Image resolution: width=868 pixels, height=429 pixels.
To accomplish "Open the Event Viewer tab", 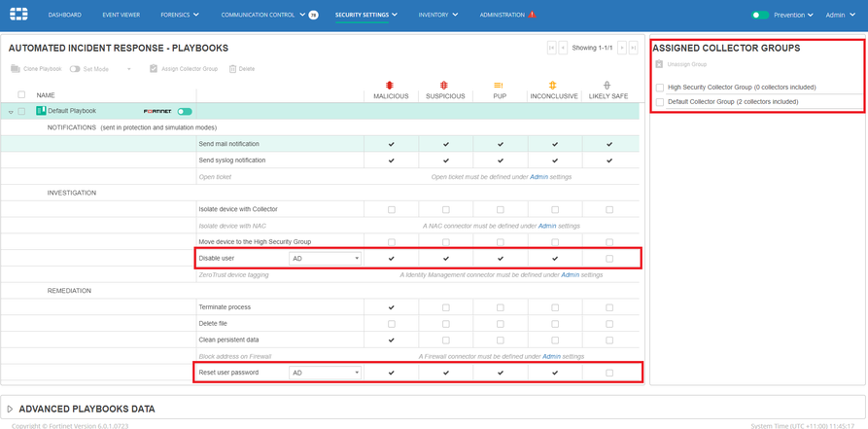I will [121, 15].
